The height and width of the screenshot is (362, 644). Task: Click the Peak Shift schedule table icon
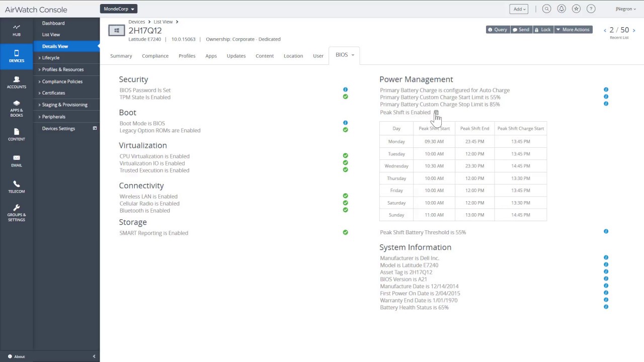click(x=436, y=113)
